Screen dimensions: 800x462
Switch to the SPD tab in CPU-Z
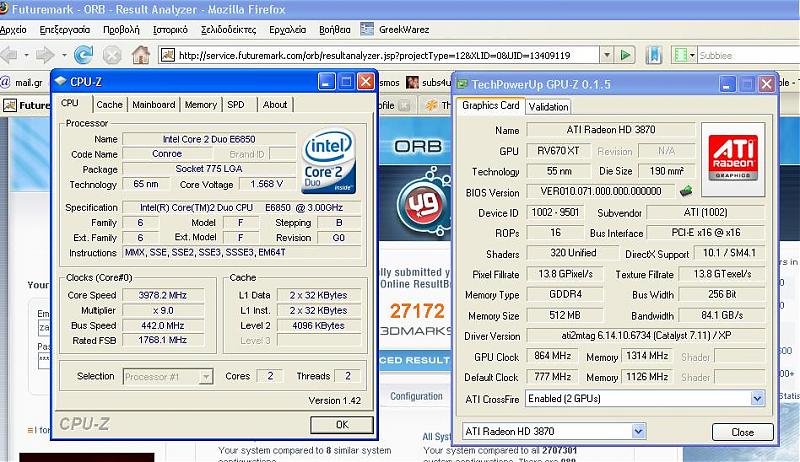pyautogui.click(x=236, y=105)
